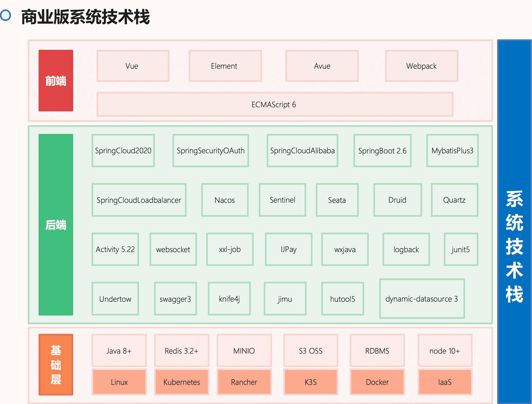Select the hutool5 box

click(343, 299)
